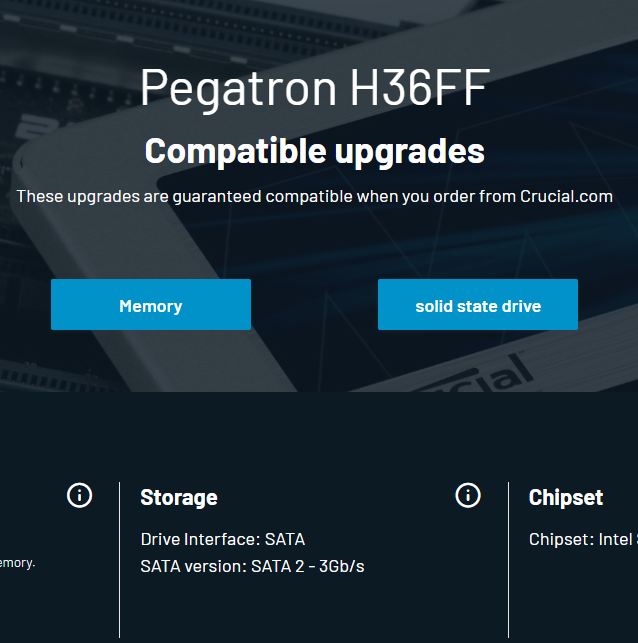Image resolution: width=638 pixels, height=643 pixels.
Task: Click the vertical divider left of Storage
Action: 120,560
